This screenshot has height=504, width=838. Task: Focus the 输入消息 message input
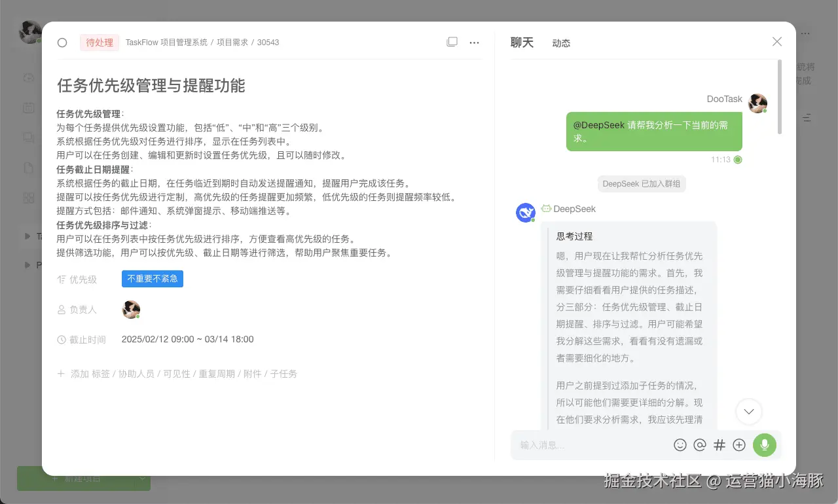click(592, 445)
